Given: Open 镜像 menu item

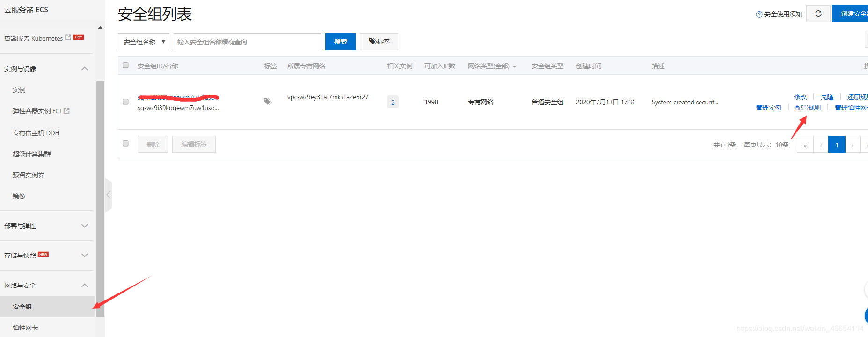Looking at the screenshot, I should coord(19,196).
